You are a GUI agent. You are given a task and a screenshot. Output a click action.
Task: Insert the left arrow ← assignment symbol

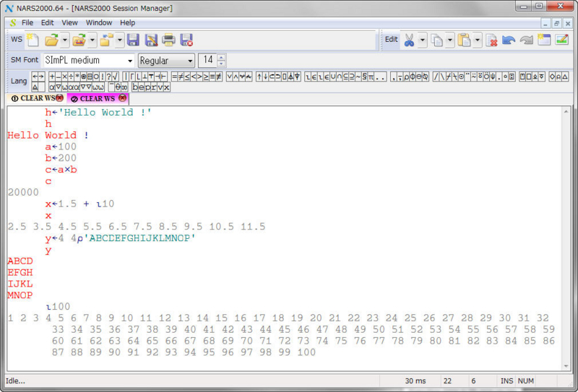pos(35,77)
